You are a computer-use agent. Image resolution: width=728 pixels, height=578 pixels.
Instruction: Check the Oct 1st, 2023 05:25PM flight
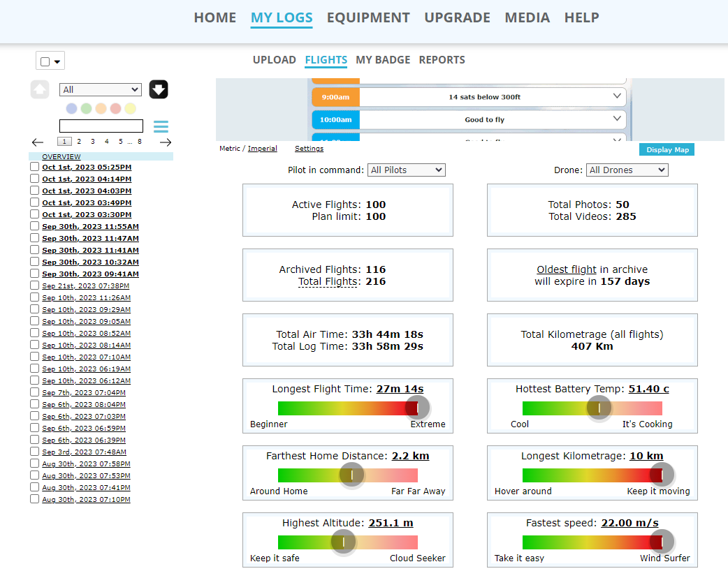point(34,168)
